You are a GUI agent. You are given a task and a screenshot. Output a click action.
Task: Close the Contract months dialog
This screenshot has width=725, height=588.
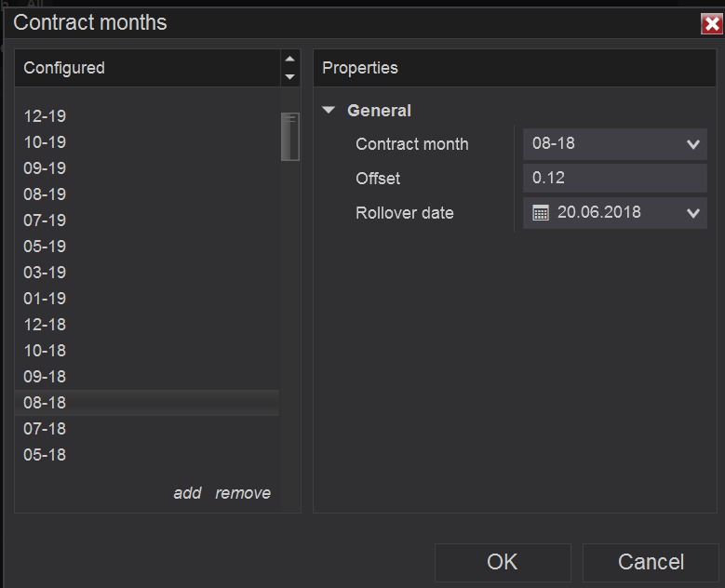(712, 24)
